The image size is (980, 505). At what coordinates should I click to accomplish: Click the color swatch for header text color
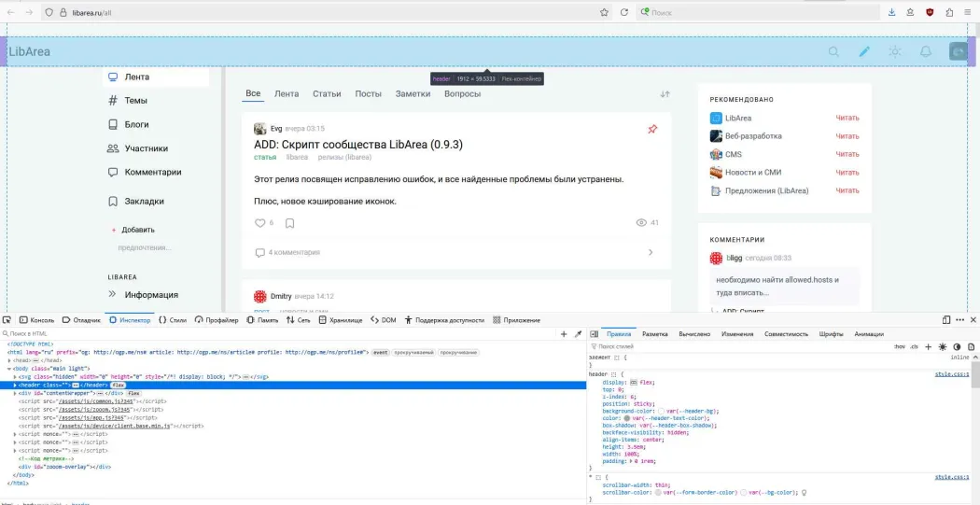[x=628, y=417]
